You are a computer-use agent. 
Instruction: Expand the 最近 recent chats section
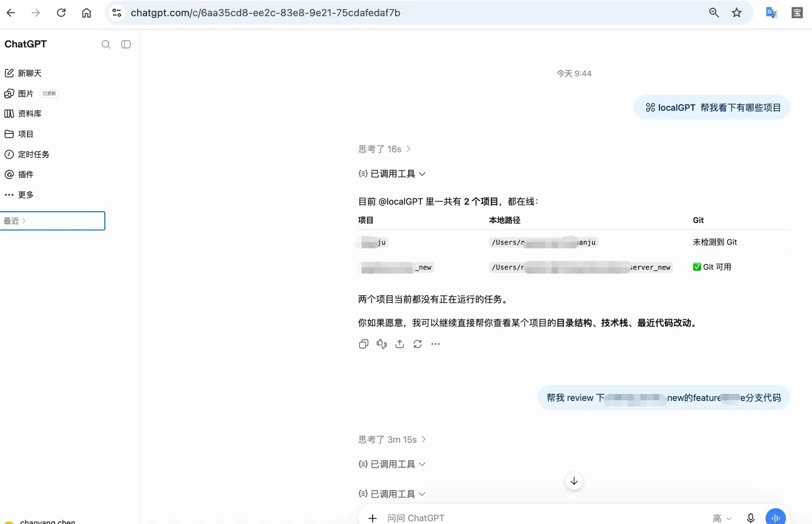coord(52,221)
